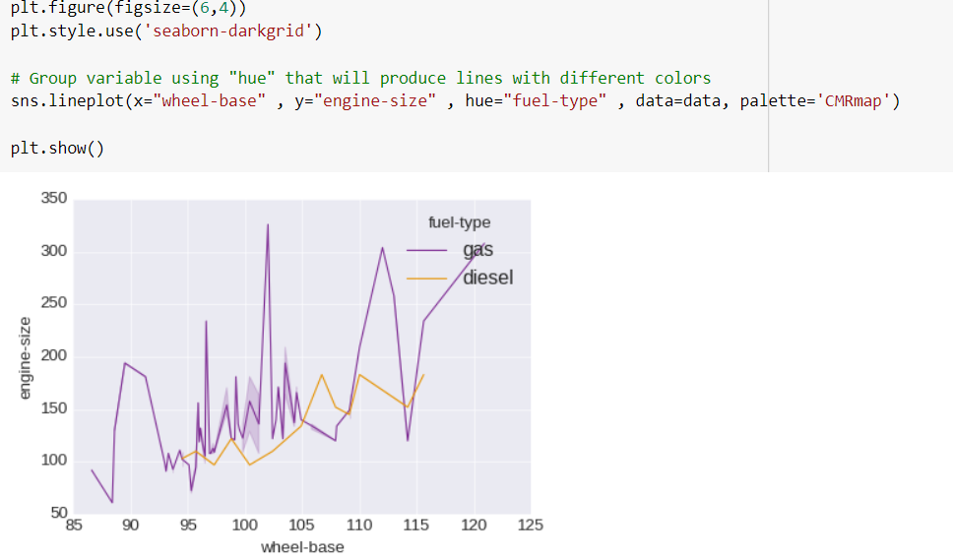Select the "gas" legend label

477,250
